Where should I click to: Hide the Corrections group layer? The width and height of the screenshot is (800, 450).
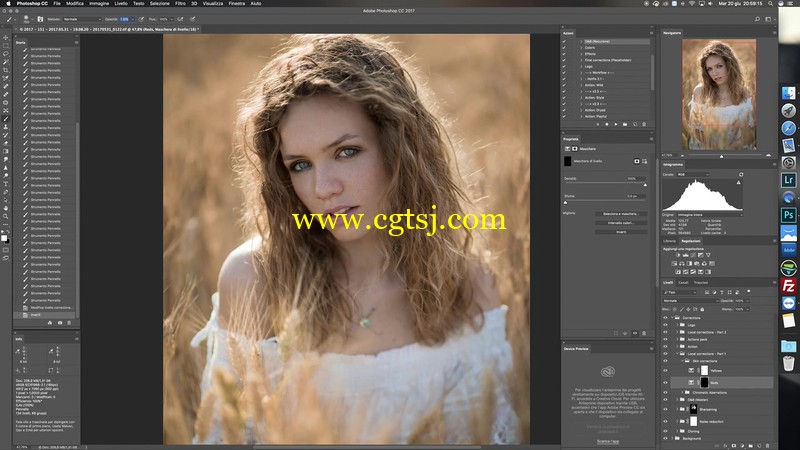coord(665,317)
